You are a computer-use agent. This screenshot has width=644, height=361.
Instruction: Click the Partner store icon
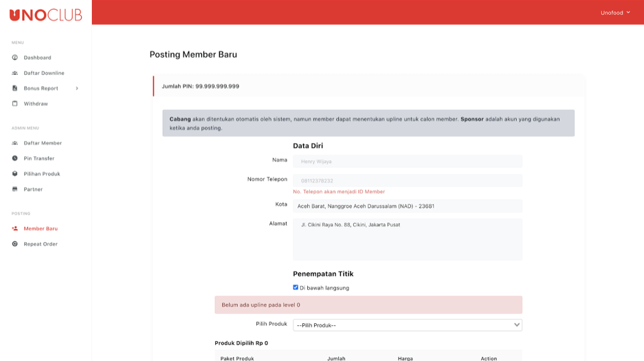[15, 189]
